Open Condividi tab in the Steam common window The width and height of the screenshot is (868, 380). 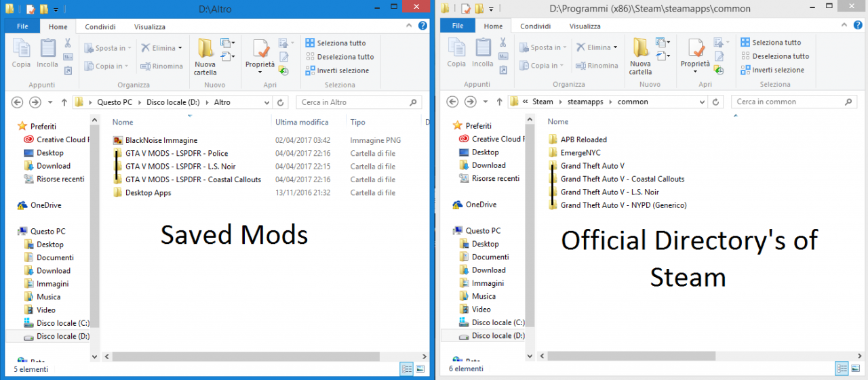pyautogui.click(x=535, y=26)
